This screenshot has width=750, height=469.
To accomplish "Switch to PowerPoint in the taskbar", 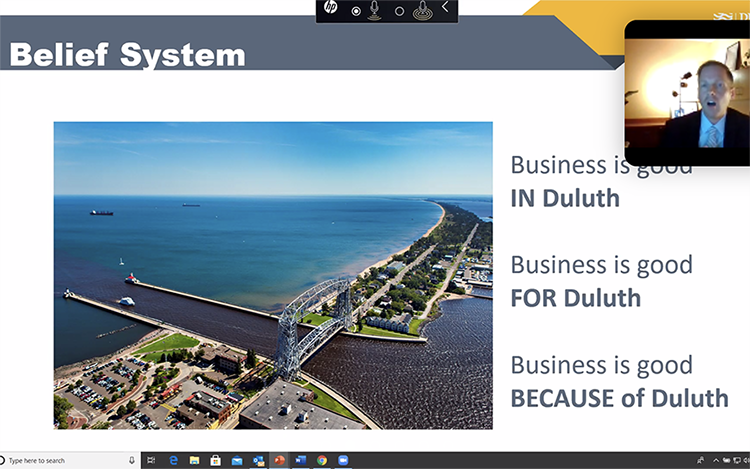I will click(x=279, y=460).
